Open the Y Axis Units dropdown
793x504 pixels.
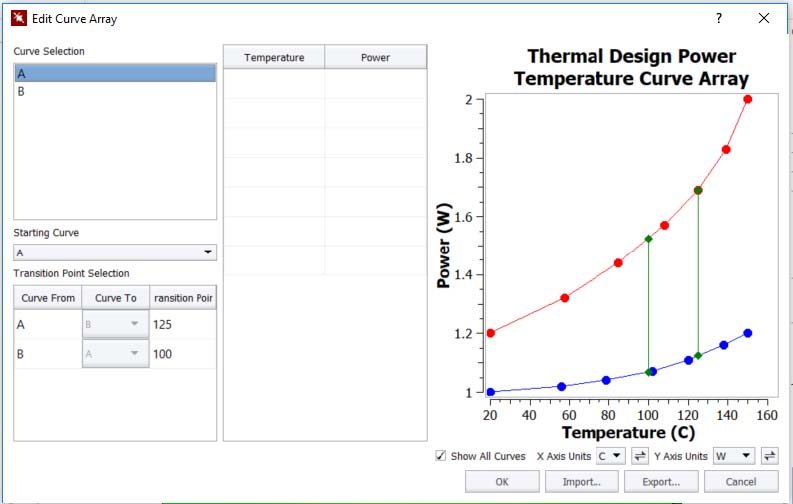pos(733,456)
